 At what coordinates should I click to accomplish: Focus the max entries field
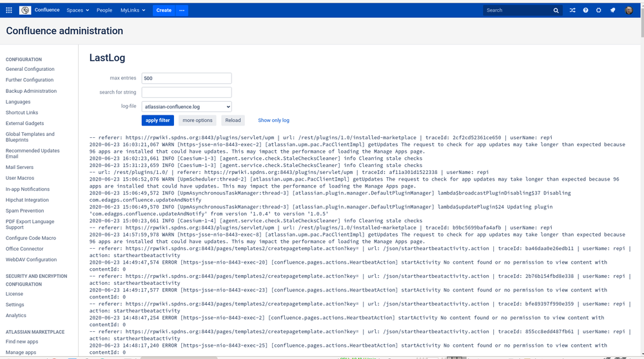tap(186, 78)
